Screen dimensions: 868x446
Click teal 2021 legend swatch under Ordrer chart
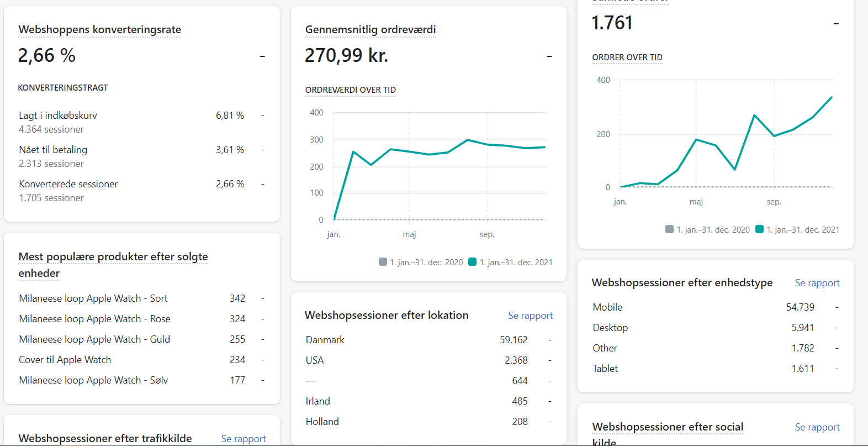759,229
